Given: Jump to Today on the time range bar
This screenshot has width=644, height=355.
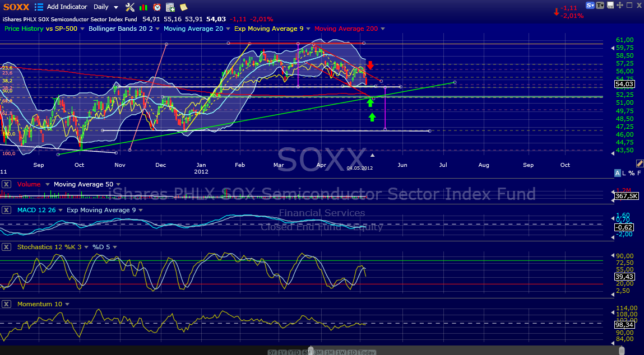Looking at the screenshot, I should [367, 353].
